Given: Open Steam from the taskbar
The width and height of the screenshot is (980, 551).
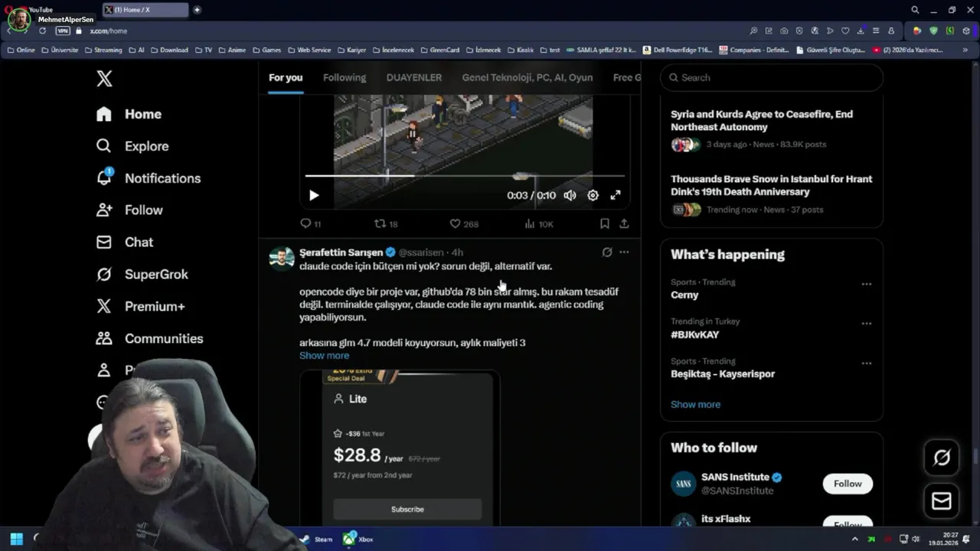Looking at the screenshot, I should pos(316,539).
